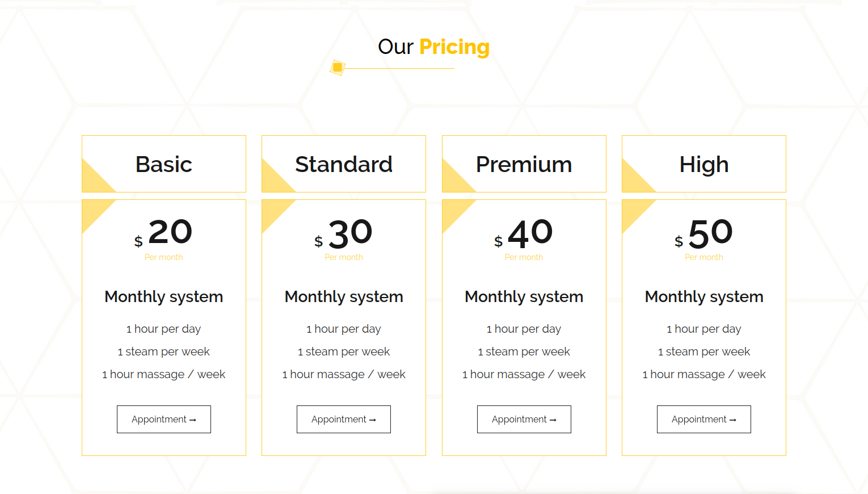
Task: Click the Appointment button in High plan
Action: 704,419
